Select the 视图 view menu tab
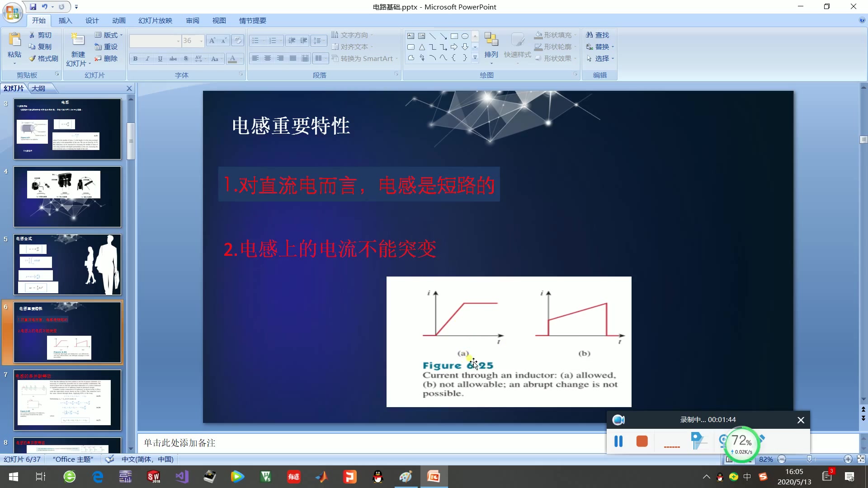 [x=219, y=20]
